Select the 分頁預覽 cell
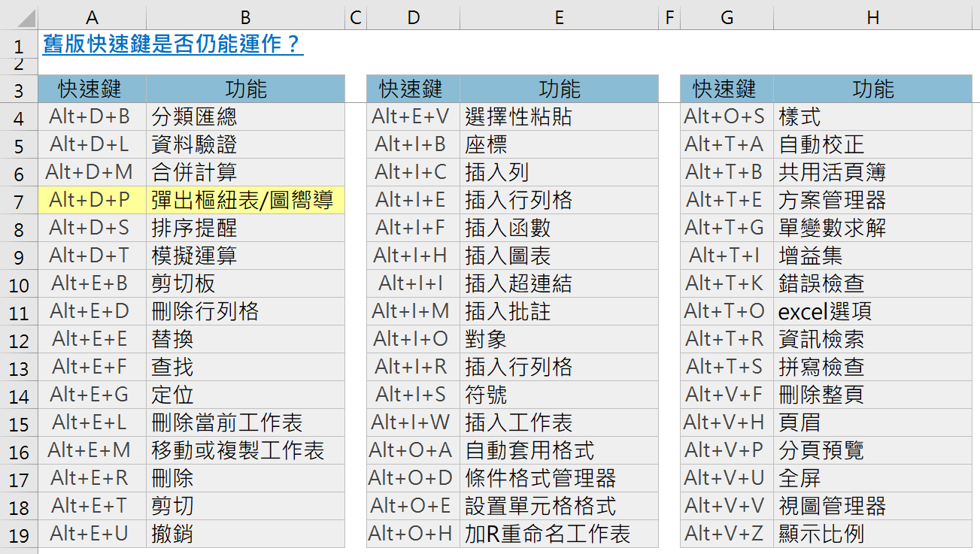980x554 pixels. (872, 450)
